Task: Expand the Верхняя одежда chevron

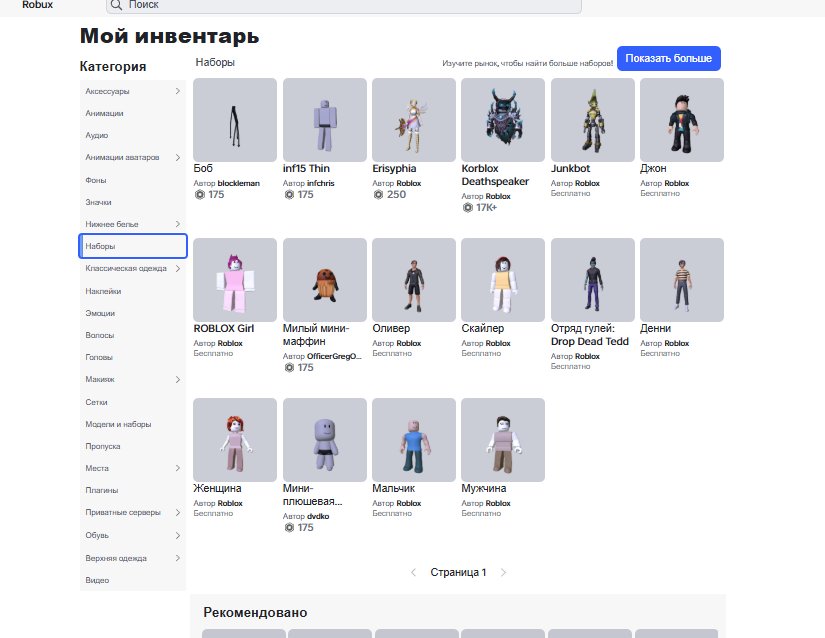Action: coord(178,558)
